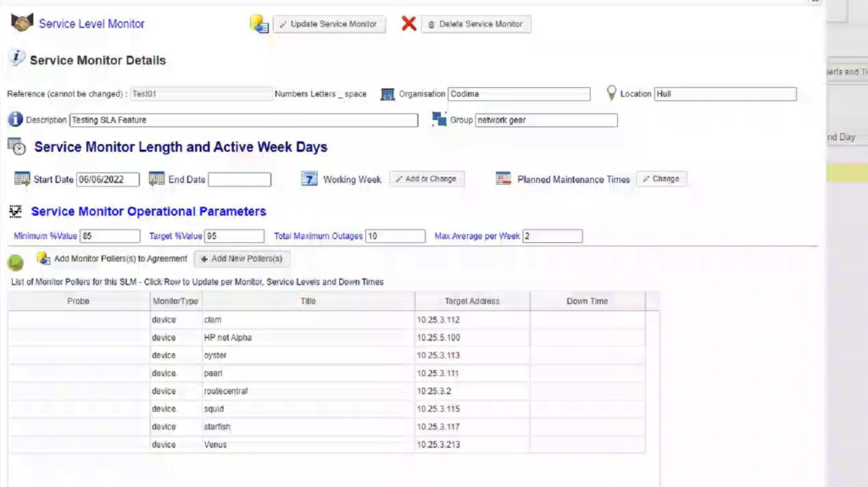Click the Minimum %Value label

46,236
